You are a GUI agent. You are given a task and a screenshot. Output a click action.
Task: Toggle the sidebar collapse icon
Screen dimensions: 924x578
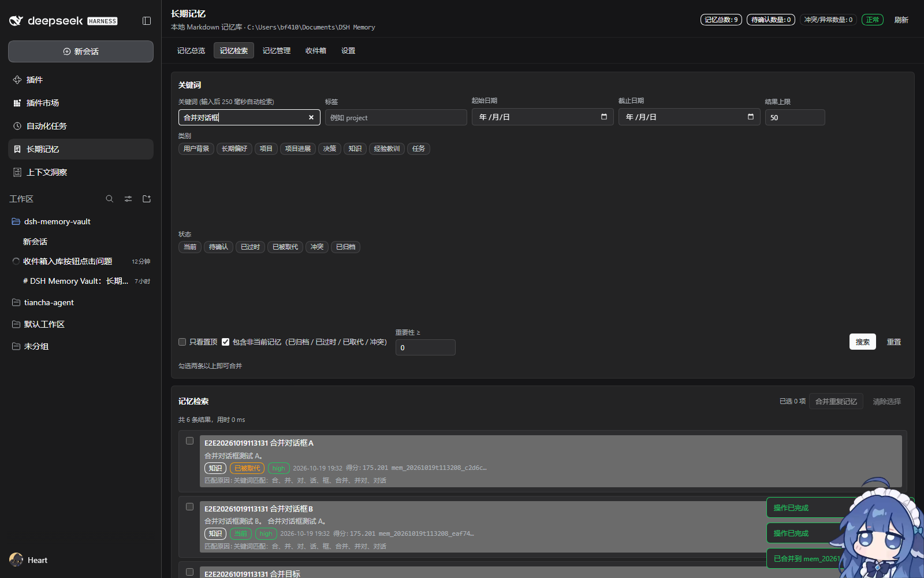pyautogui.click(x=147, y=21)
